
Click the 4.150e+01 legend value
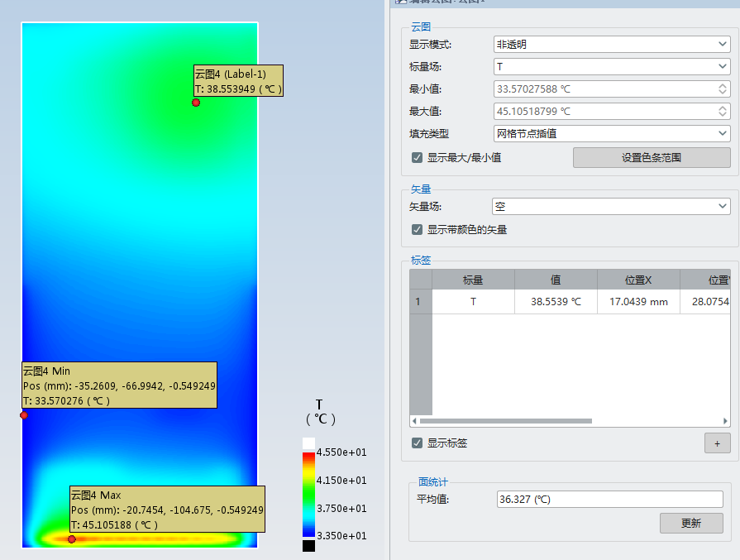pyautogui.click(x=341, y=481)
